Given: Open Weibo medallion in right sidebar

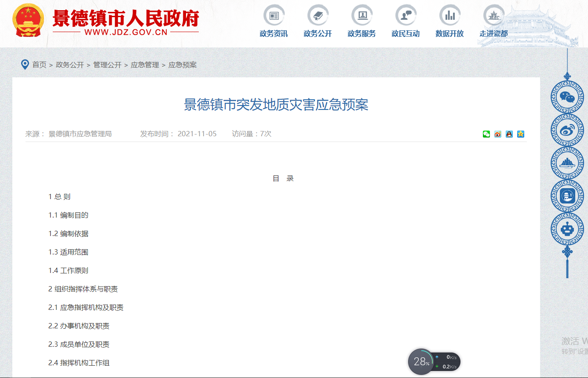Looking at the screenshot, I should coord(567,130).
